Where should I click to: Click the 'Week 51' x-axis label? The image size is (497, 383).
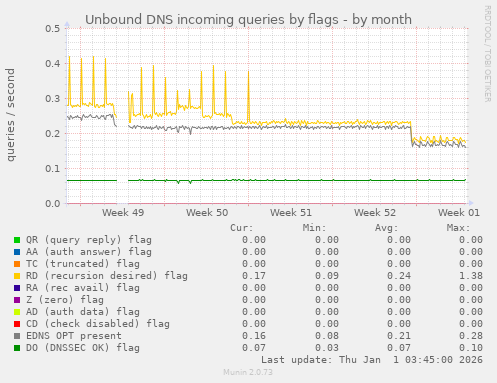[291, 213]
